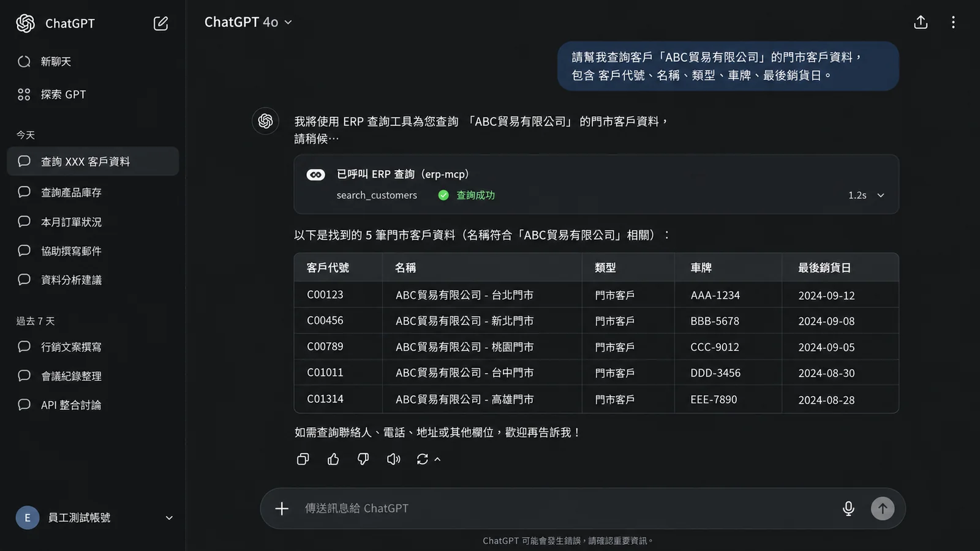
Task: Click the date 2024-09-08
Action: (826, 321)
